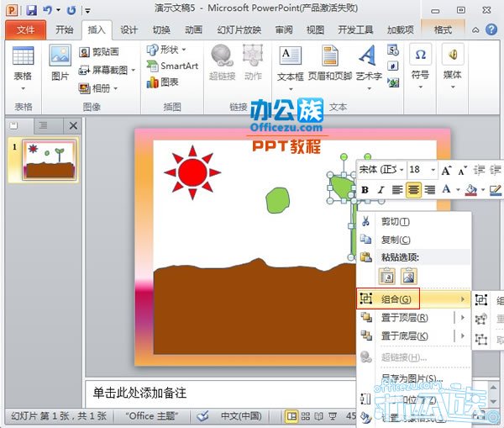Image resolution: width=504 pixels, height=428 pixels.
Task: Insert a 符号 symbol
Action: point(420,66)
